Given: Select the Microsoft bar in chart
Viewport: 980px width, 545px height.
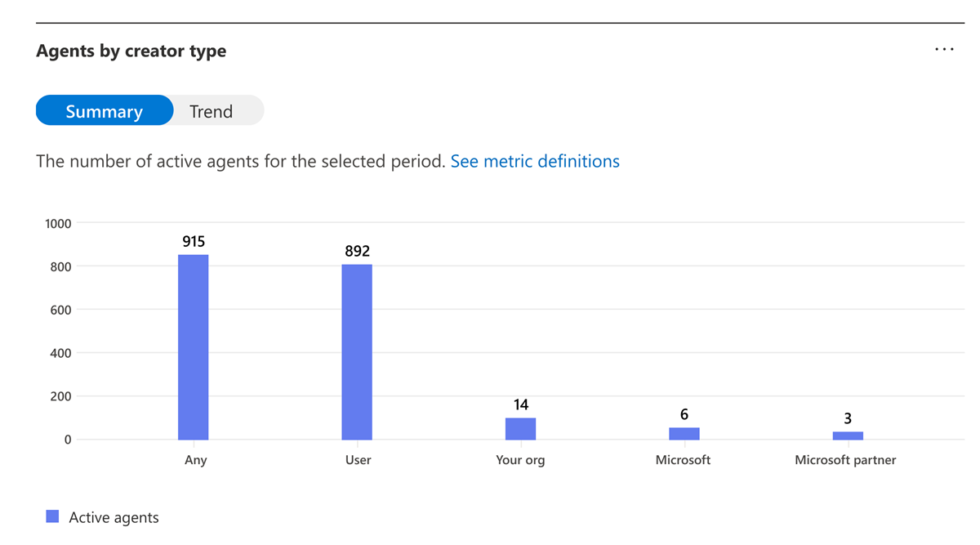Looking at the screenshot, I should point(684,434).
